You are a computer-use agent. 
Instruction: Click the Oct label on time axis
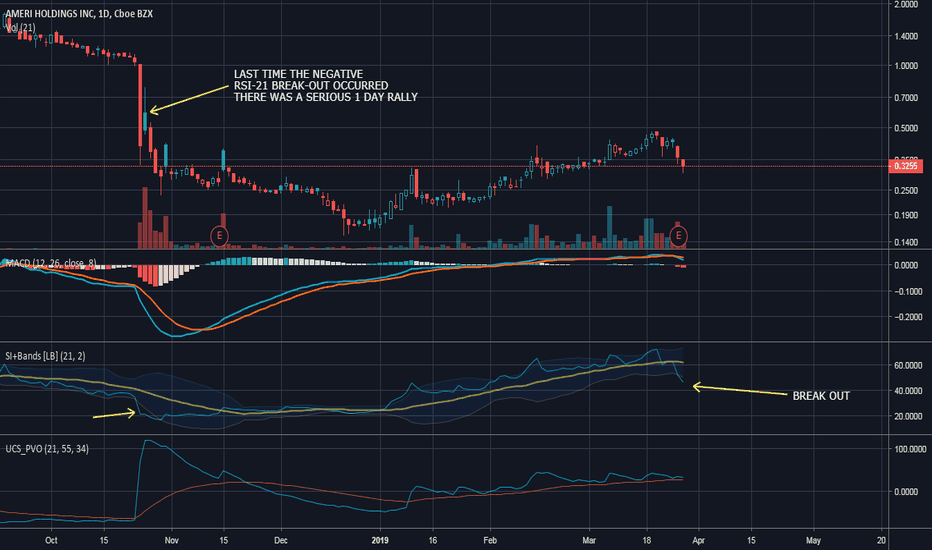[51, 540]
